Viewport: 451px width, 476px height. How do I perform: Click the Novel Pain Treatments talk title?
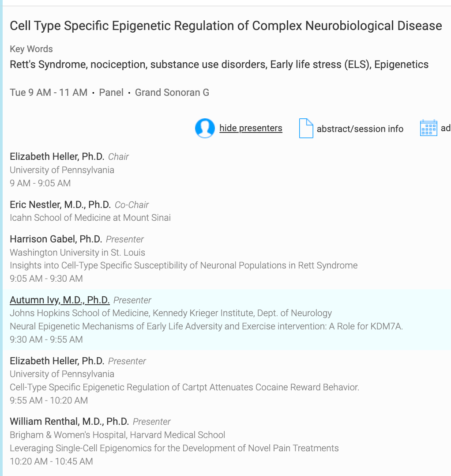[174, 448]
